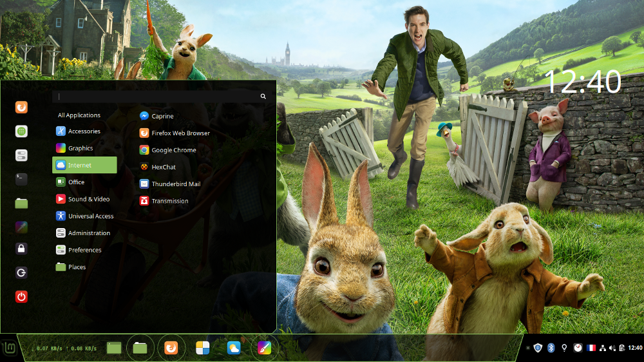Select the Office category
The width and height of the screenshot is (644, 362).
(84, 182)
